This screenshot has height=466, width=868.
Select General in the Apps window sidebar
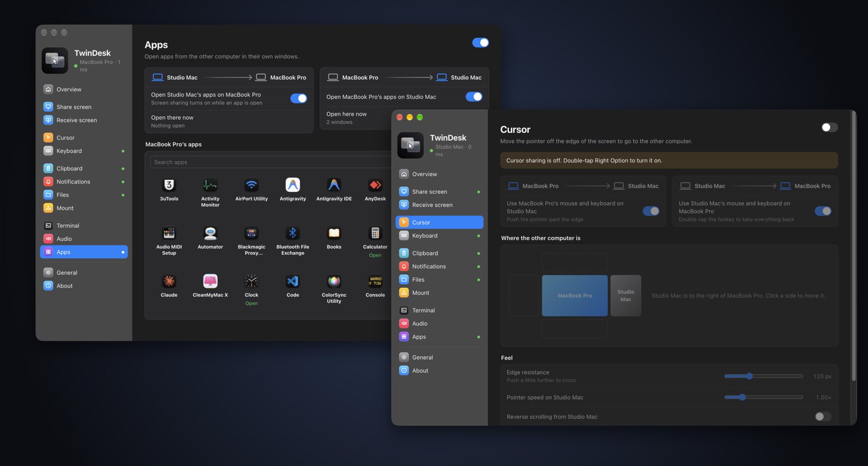tap(84, 273)
